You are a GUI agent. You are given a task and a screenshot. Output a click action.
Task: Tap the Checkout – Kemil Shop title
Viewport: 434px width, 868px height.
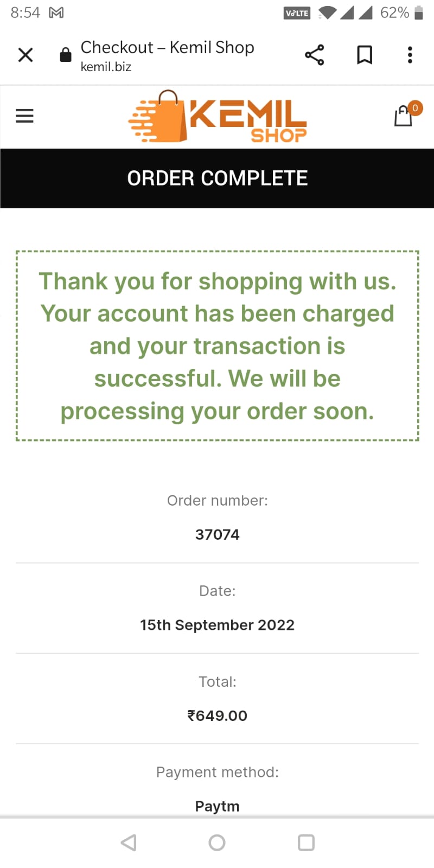[167, 48]
